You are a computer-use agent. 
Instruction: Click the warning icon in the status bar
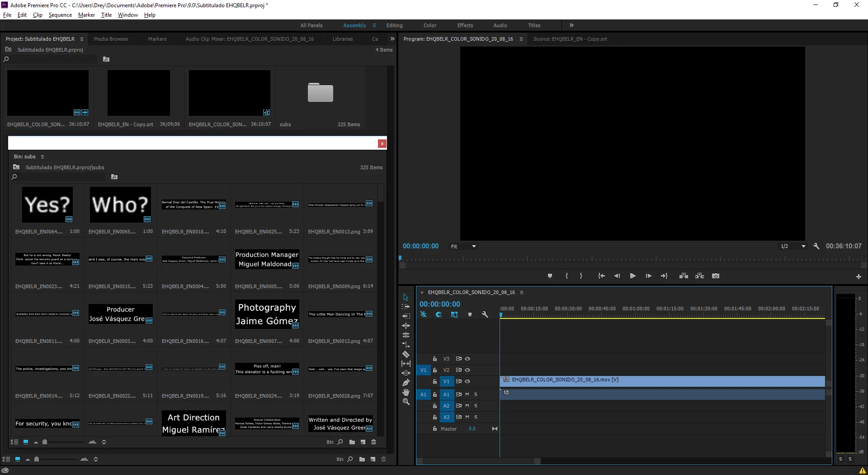tap(863, 470)
